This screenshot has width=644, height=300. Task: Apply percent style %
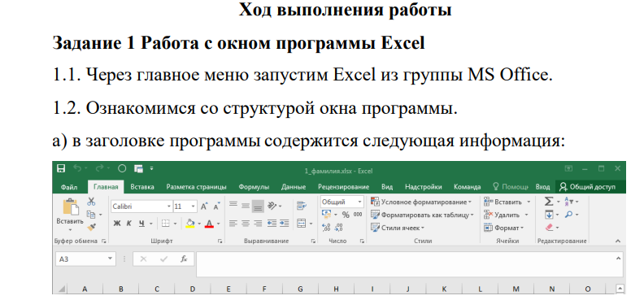[346, 215]
